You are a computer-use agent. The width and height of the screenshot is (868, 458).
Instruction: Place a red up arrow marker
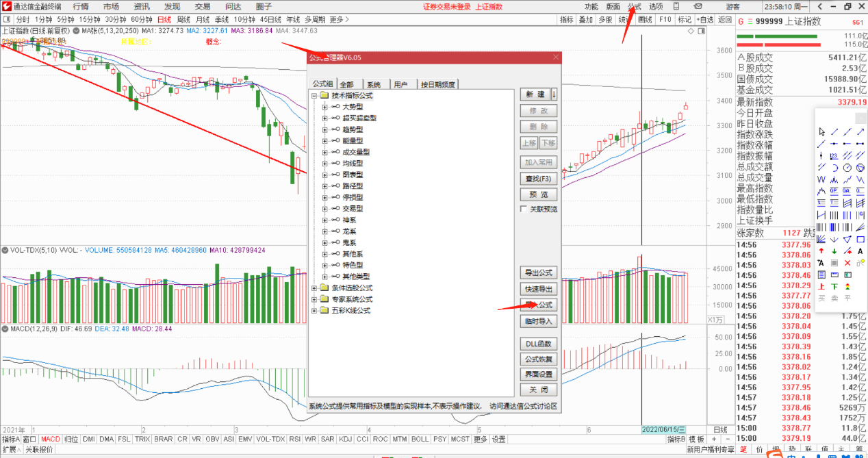tap(821, 251)
